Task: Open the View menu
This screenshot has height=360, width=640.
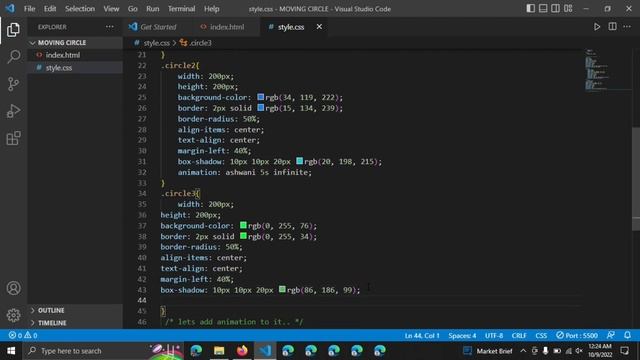Action: (111, 9)
